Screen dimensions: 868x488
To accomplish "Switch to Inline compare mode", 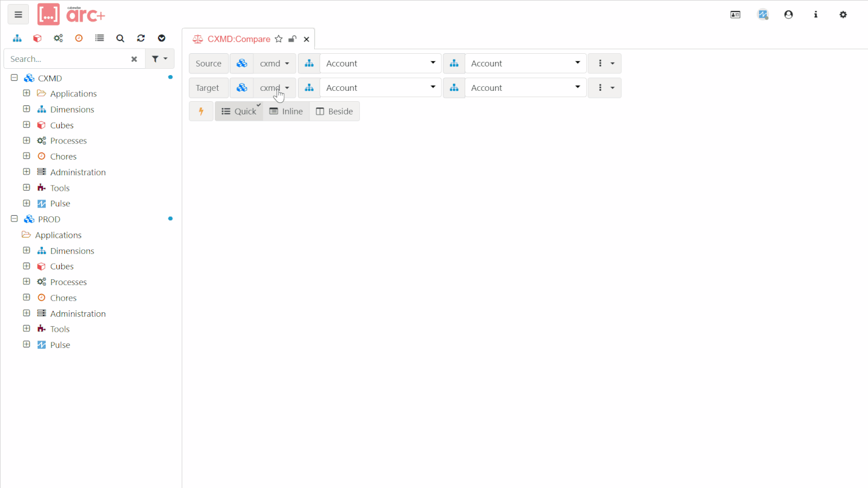I will (x=286, y=111).
